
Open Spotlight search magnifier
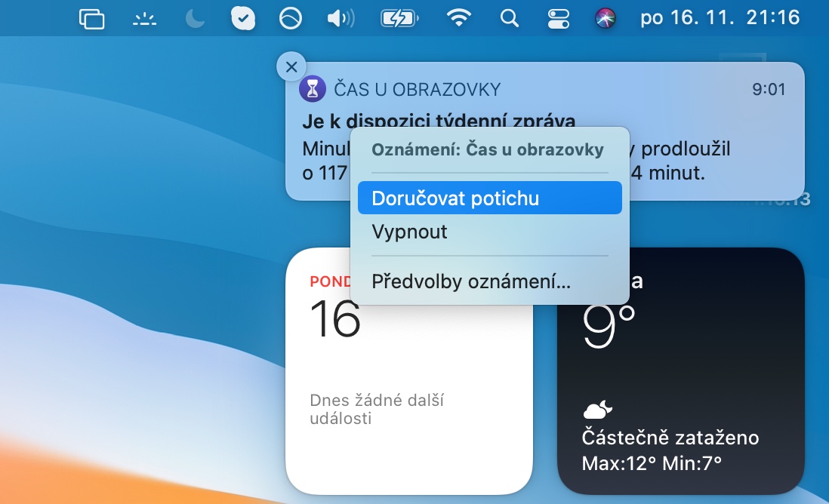509,19
